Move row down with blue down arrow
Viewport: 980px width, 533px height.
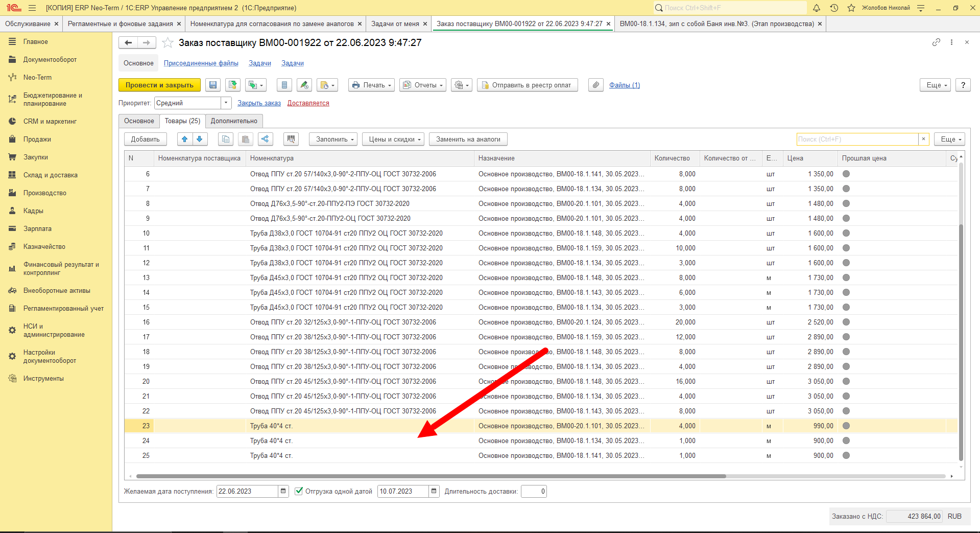coord(200,139)
